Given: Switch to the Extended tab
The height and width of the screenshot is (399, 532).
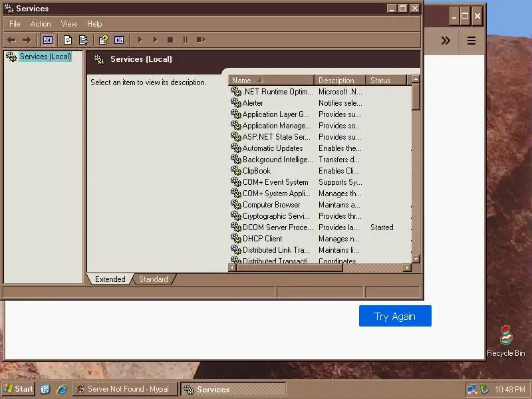Looking at the screenshot, I should point(110,279).
